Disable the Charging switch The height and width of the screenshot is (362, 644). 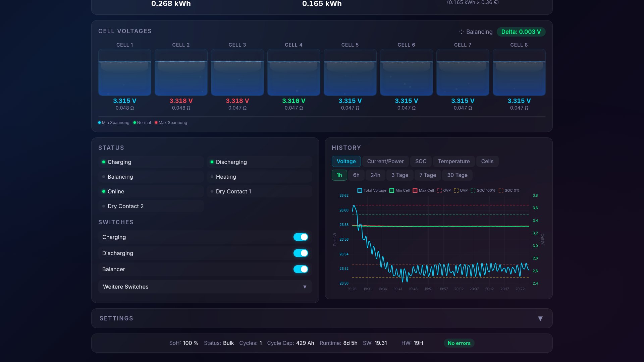(301, 237)
